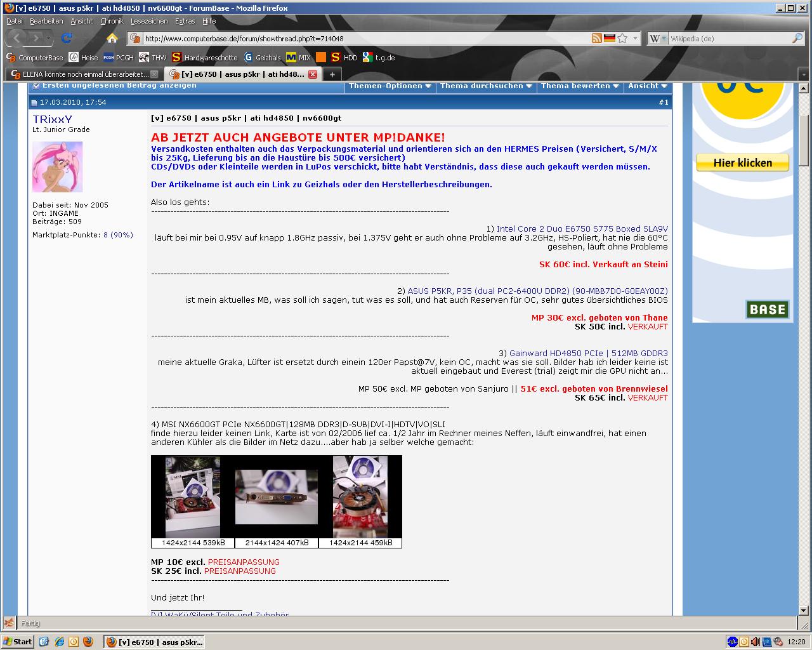
Task: Expand the Thema bewerten dropdown
Action: (580, 86)
